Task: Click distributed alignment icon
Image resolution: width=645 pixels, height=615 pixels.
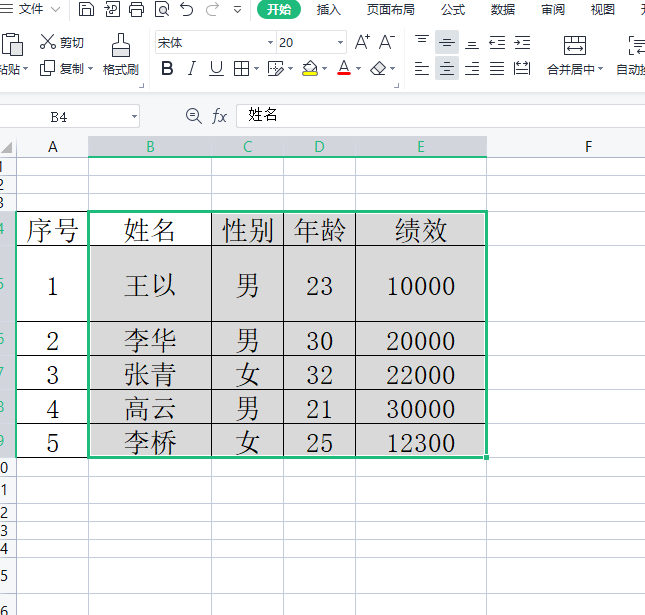Action: coord(522,68)
